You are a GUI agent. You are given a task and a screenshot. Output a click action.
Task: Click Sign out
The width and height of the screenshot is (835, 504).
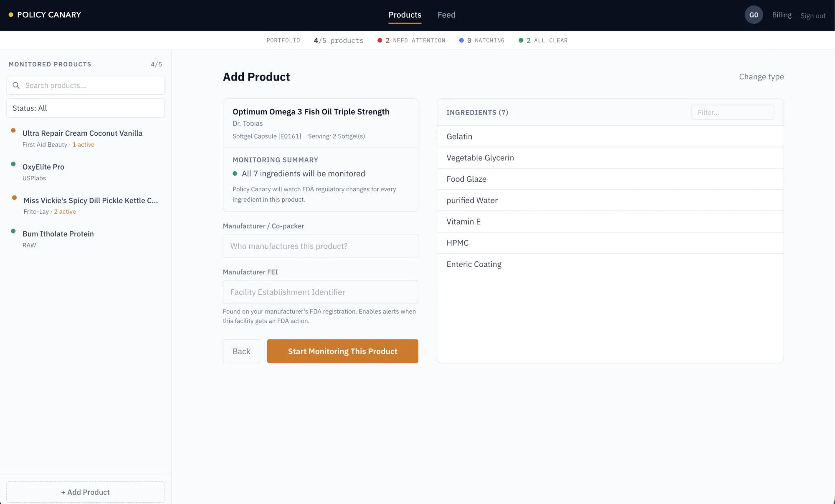813,15
